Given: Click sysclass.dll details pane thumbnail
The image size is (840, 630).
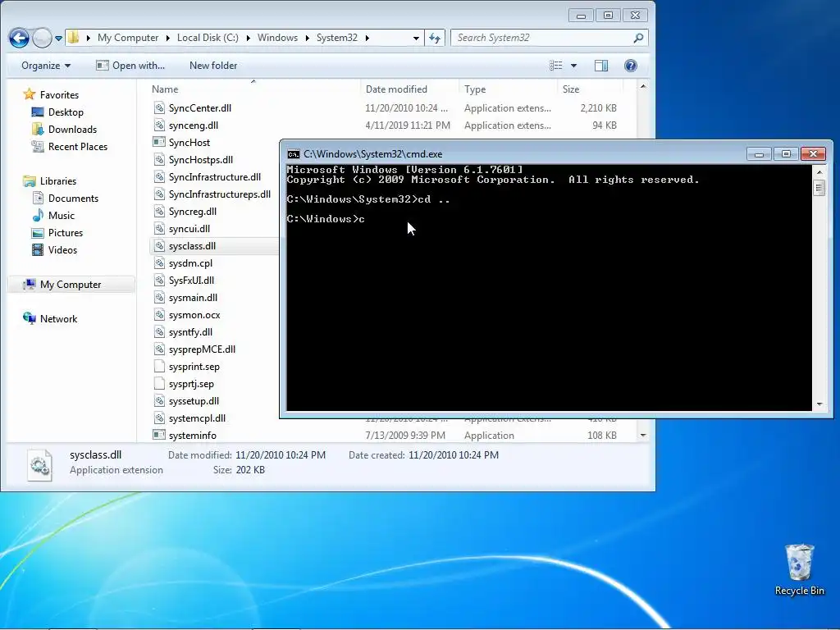Looking at the screenshot, I should 39,464.
